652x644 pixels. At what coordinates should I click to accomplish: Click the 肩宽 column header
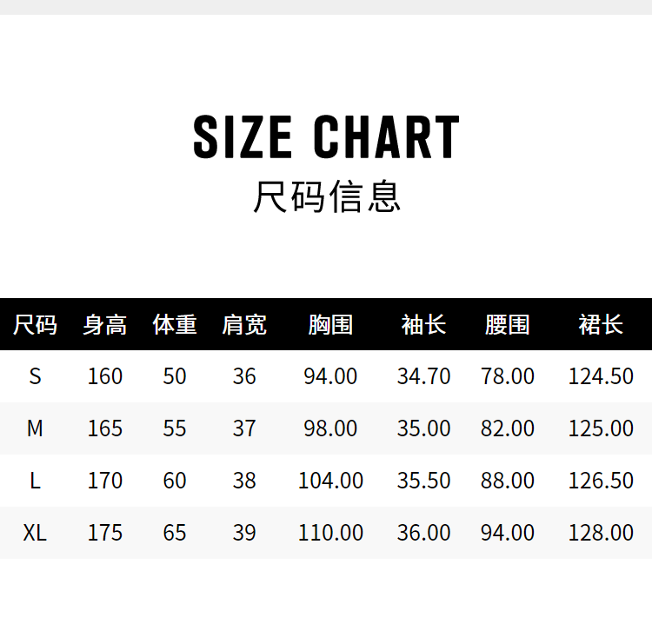click(x=244, y=325)
